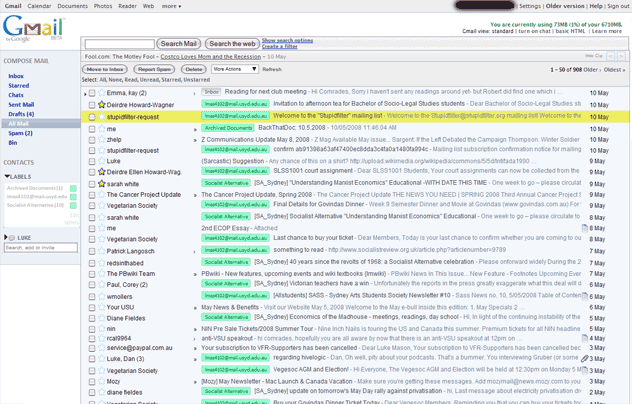Click the Search Mail button
Screen dimensions: 632x404
click(179, 44)
